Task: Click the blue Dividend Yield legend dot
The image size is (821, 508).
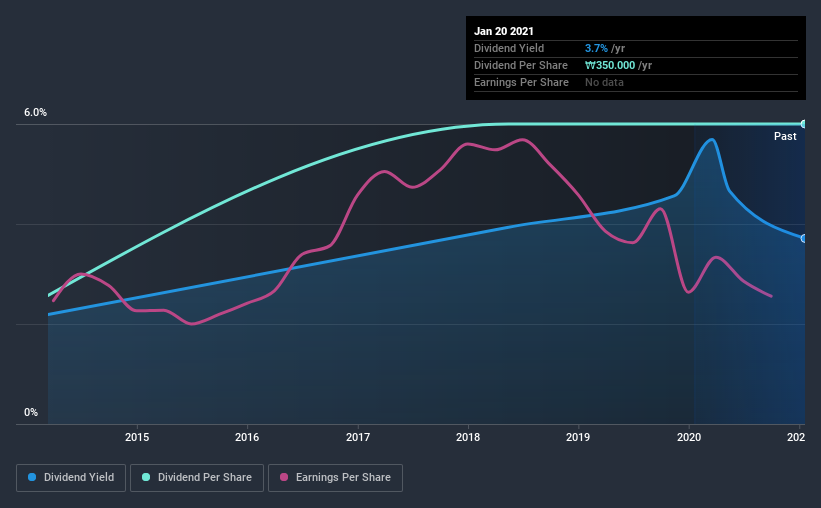Action: (32, 477)
